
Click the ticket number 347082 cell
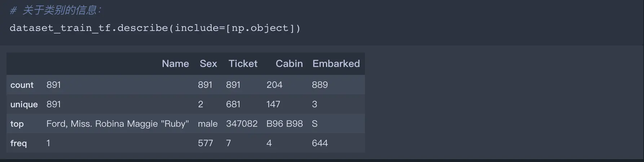coord(242,124)
